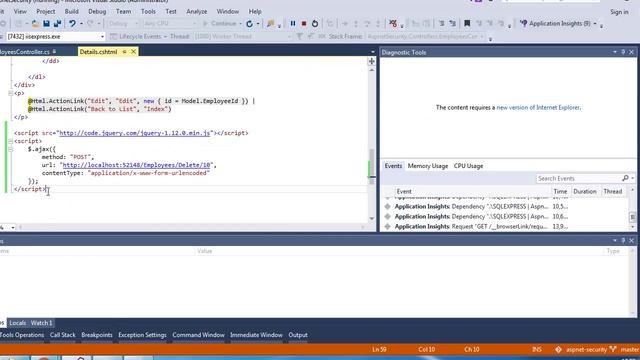
Task: Collapse the <script> block outline
Action: coord(10,141)
